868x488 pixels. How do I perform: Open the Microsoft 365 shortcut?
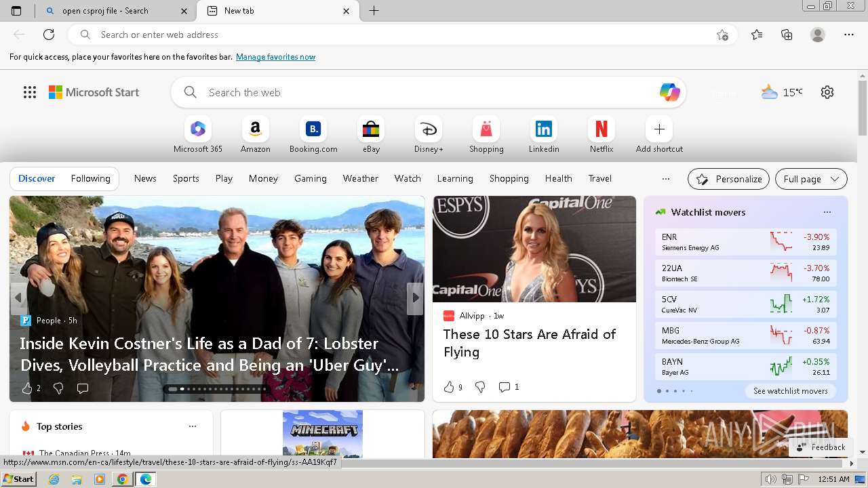pos(198,135)
